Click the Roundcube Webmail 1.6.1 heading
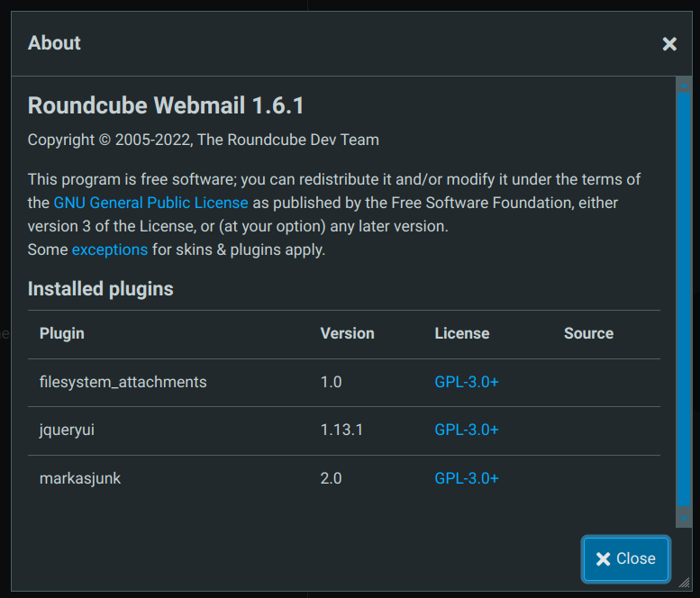This screenshot has width=700, height=598. [166, 105]
